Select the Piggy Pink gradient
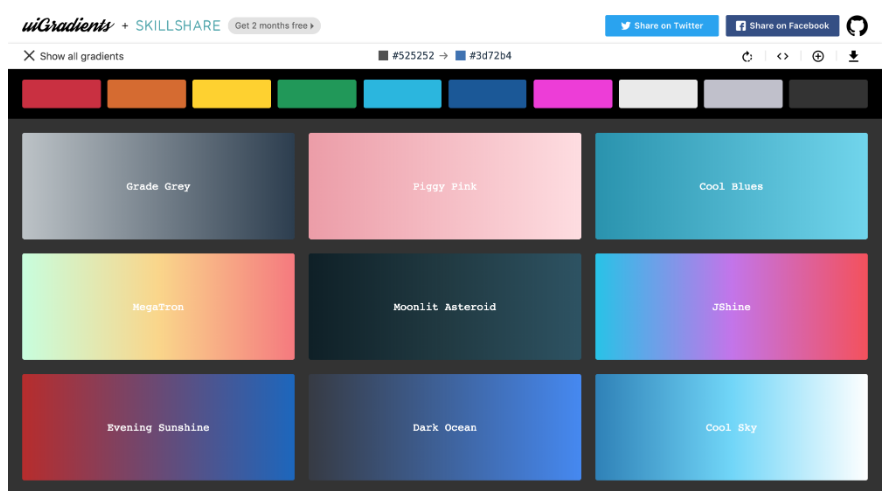The image size is (889, 501). pyautogui.click(x=444, y=187)
